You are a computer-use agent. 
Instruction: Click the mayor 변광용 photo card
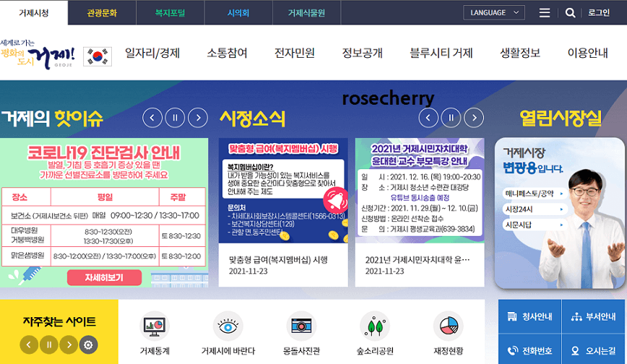559,213
